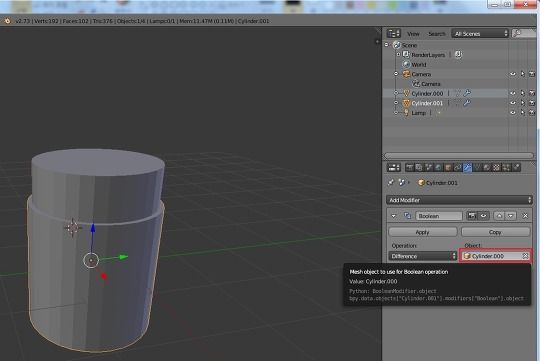Click the Lamp object icon in Outliner
The height and width of the screenshot is (361, 540).
click(406, 113)
